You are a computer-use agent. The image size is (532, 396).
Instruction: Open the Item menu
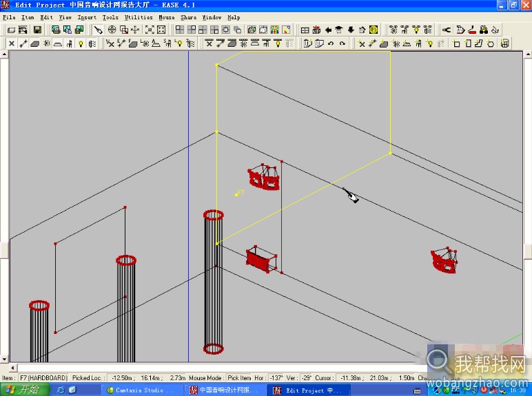click(28, 17)
